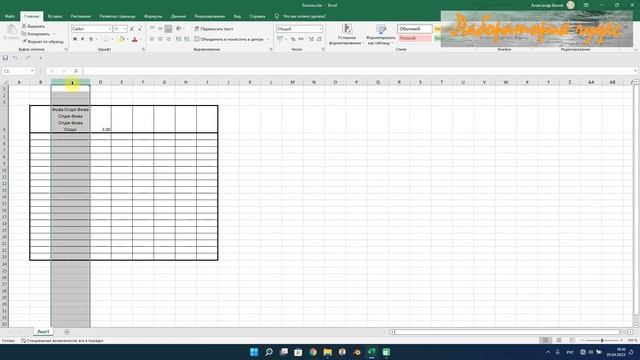Image resolution: width=640 pixels, height=360 pixels.
Task: Apply the Плохой (bad) cell style
Action: point(415,38)
